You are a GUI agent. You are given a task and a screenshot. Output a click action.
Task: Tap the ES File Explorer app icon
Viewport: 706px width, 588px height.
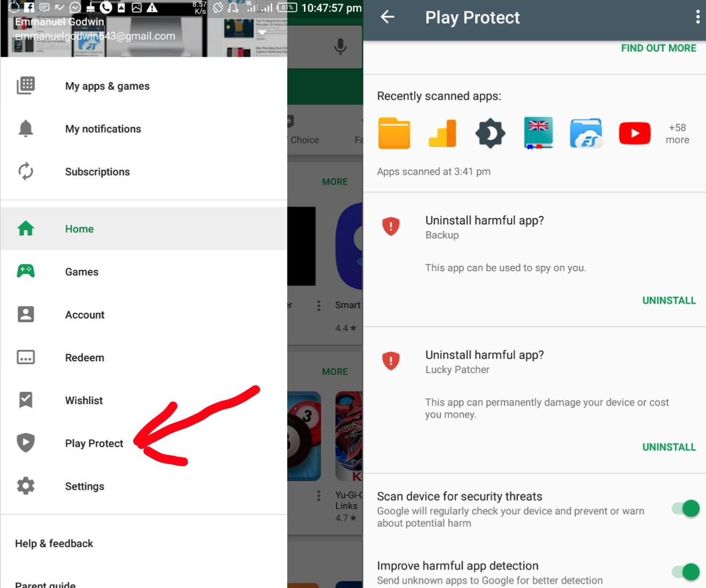coord(587,133)
